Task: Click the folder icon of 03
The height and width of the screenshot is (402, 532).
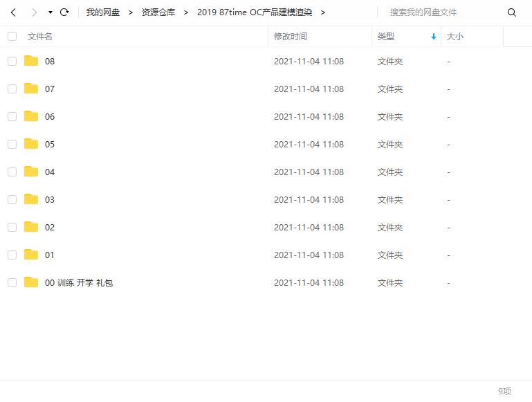Action: [31, 199]
